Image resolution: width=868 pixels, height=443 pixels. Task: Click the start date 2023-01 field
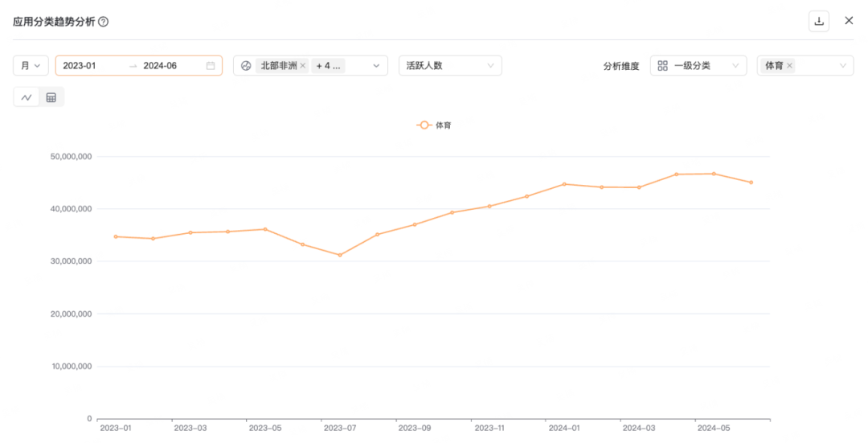(x=80, y=66)
